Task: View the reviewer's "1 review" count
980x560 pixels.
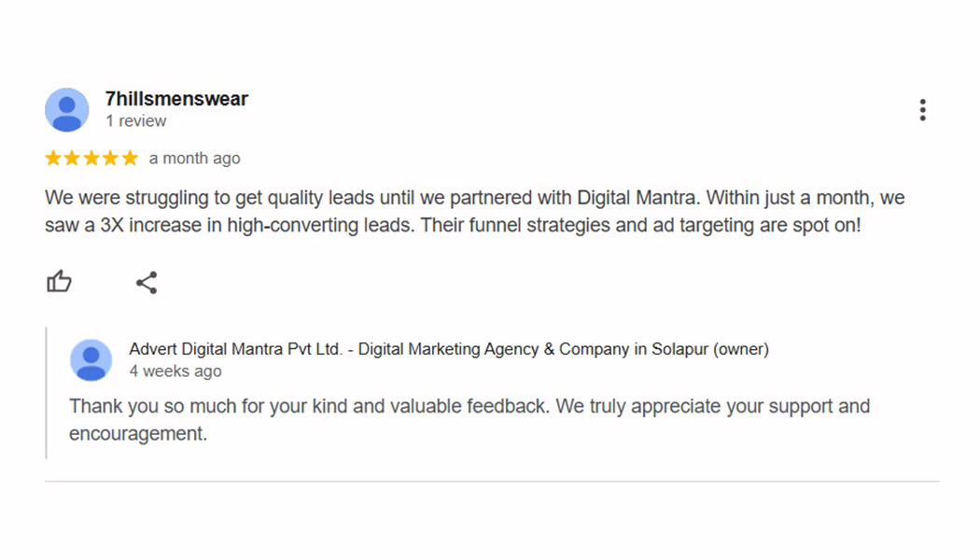Action: tap(135, 120)
